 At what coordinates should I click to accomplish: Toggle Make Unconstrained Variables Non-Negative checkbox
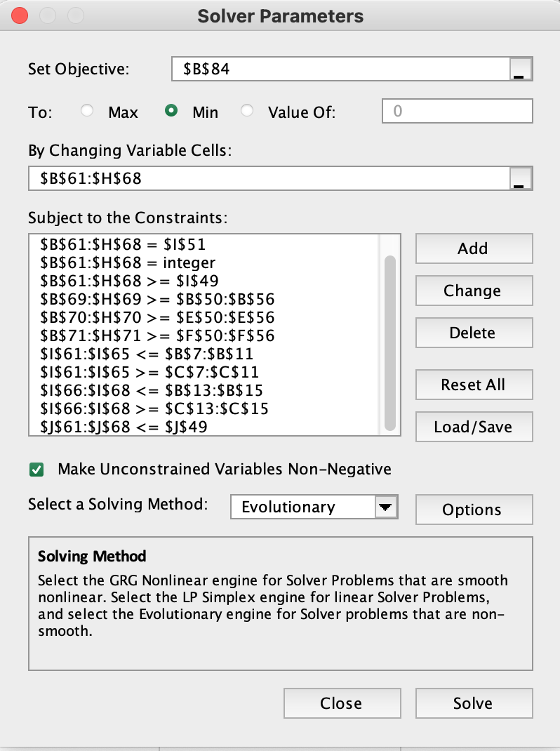(x=36, y=470)
